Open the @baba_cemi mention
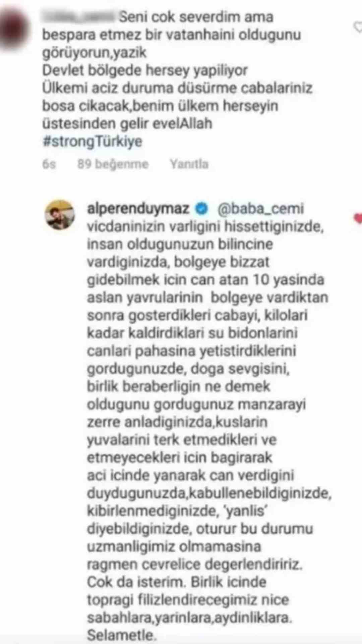 (x=260, y=209)
